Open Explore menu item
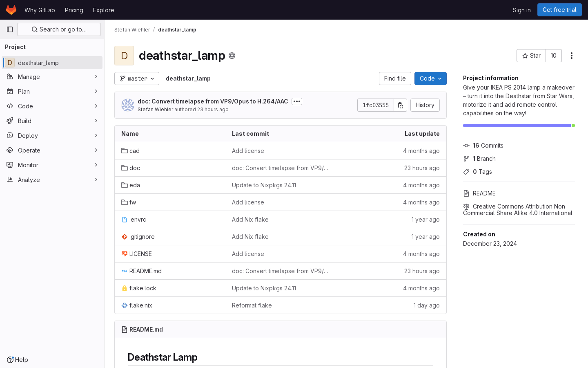 (x=103, y=10)
